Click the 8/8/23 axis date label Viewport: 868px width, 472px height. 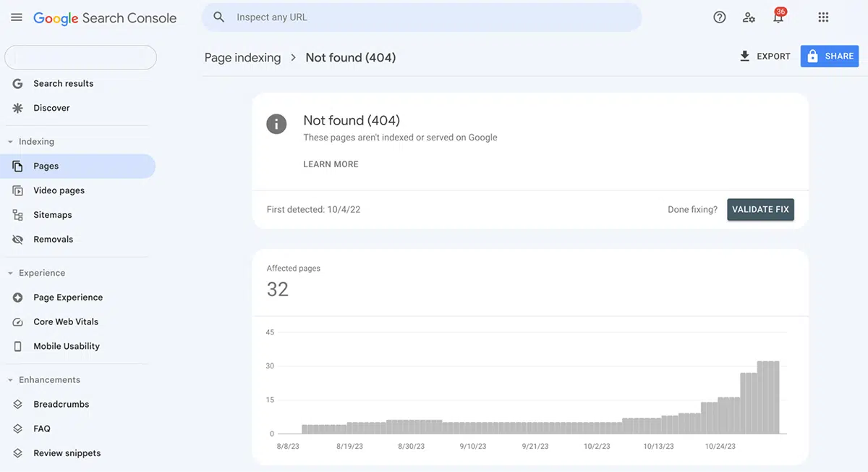tap(288, 447)
